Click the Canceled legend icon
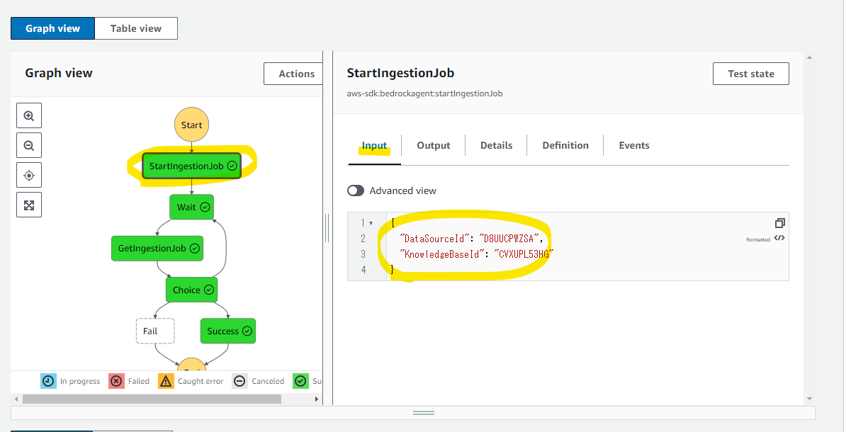 pyautogui.click(x=239, y=381)
